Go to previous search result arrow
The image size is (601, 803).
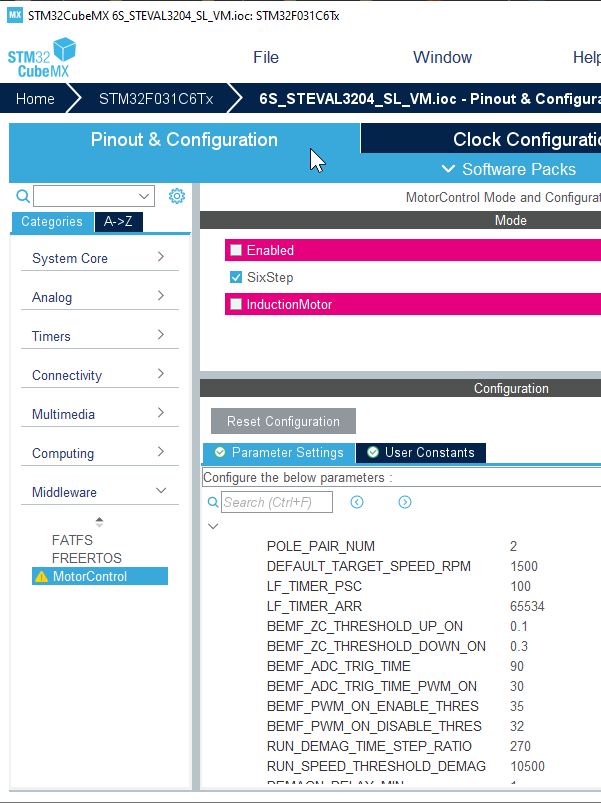(357, 502)
